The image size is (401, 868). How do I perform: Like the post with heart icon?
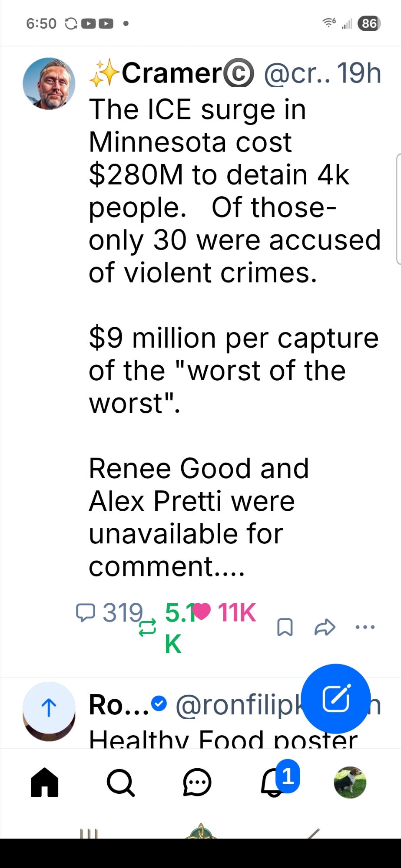[x=202, y=612]
